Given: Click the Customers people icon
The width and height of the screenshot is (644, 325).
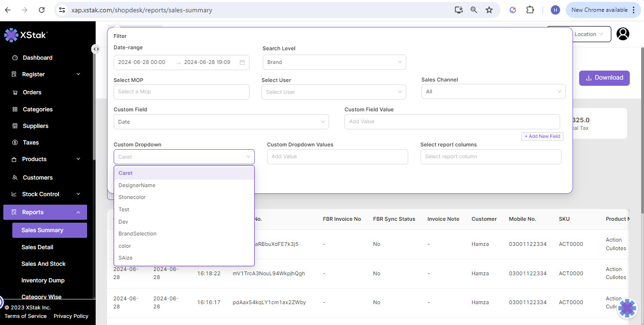Looking at the screenshot, I should tap(15, 178).
